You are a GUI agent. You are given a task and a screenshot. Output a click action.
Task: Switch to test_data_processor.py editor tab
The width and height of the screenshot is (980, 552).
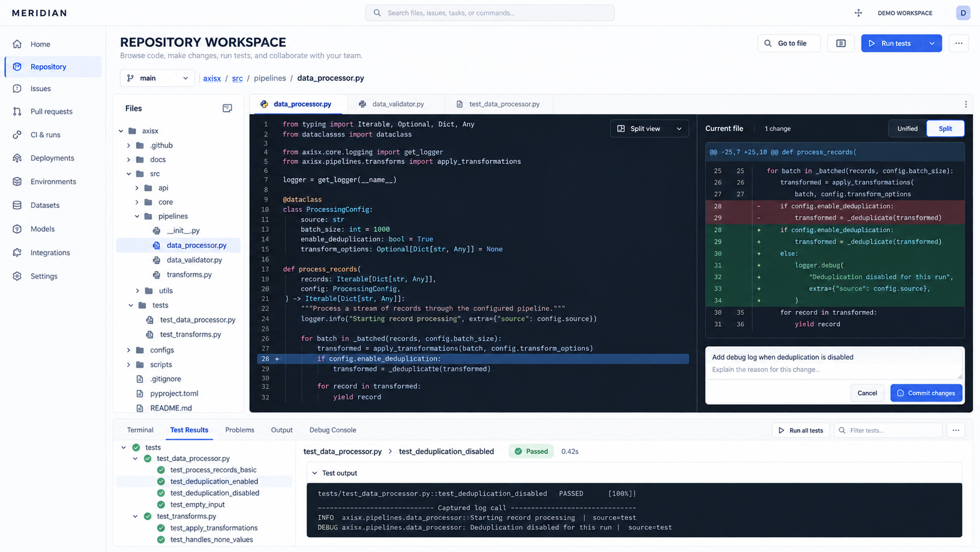498,104
